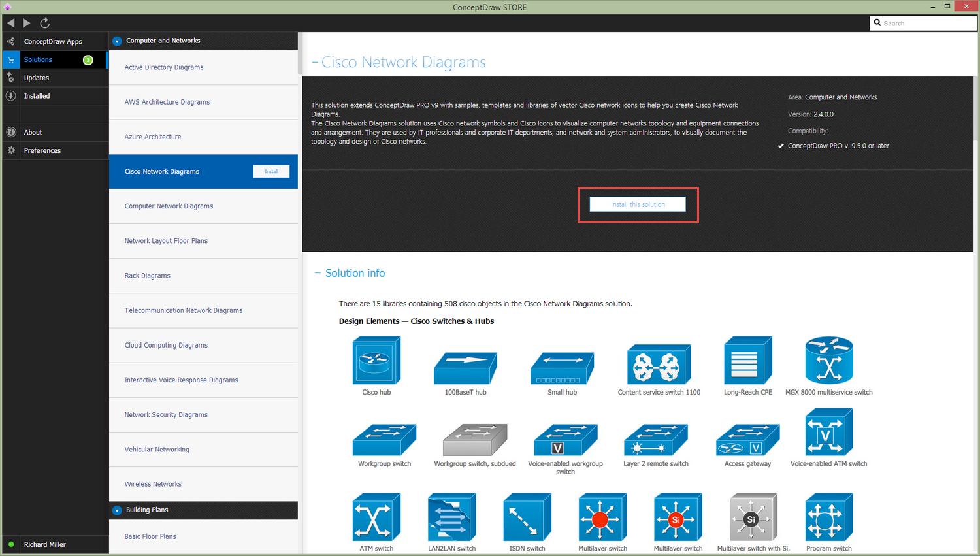The width and height of the screenshot is (980, 556).
Task: Click the Solutions notification badge
Action: (88, 60)
